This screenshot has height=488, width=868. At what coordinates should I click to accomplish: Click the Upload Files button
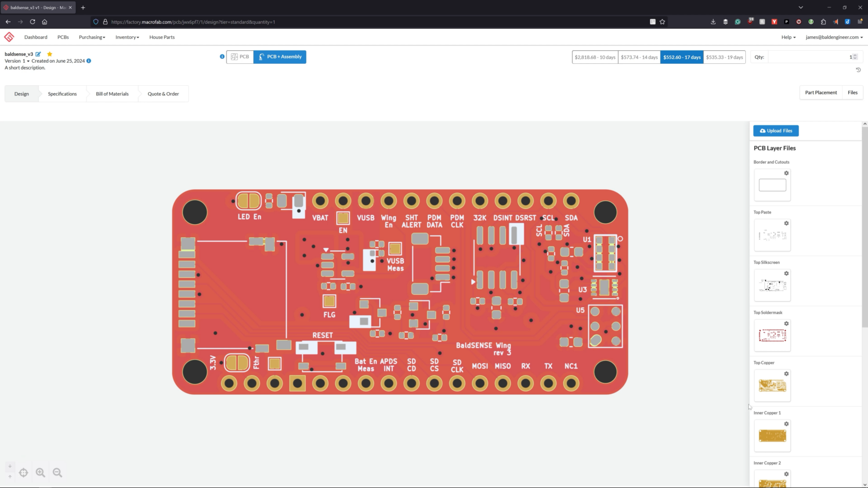pos(775,130)
